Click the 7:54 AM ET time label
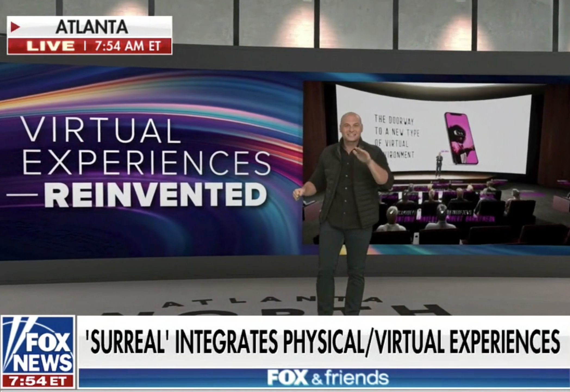This screenshot has height=392, width=570. pyautogui.click(x=128, y=46)
